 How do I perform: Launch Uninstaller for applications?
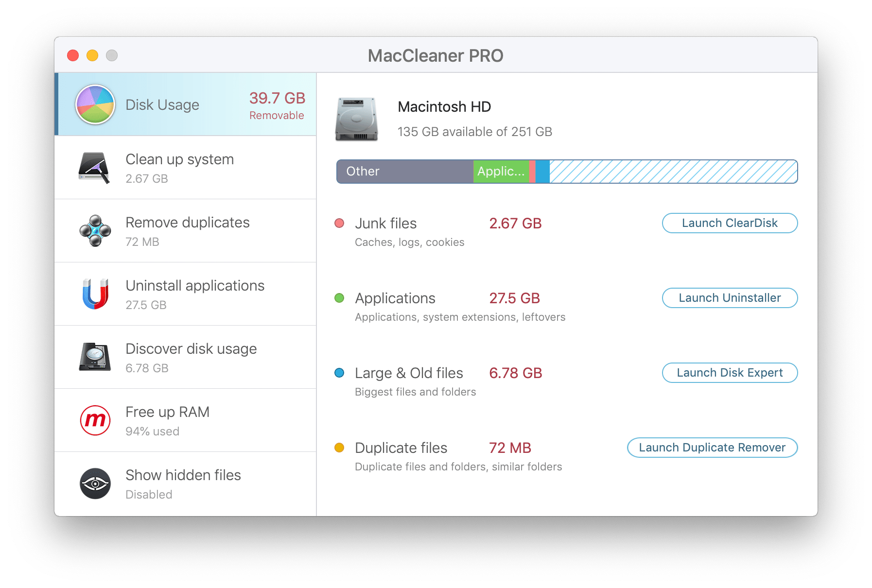730,298
